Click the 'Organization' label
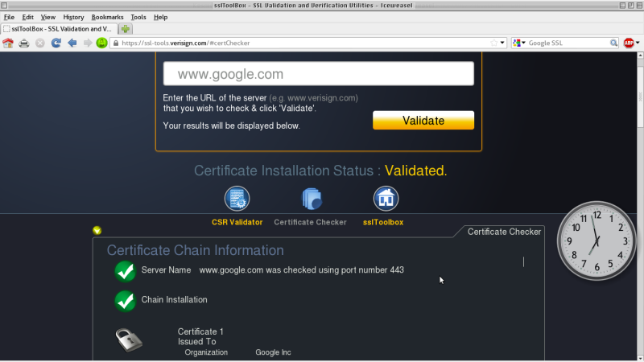Viewport: 644px width, 362px height. [206, 352]
